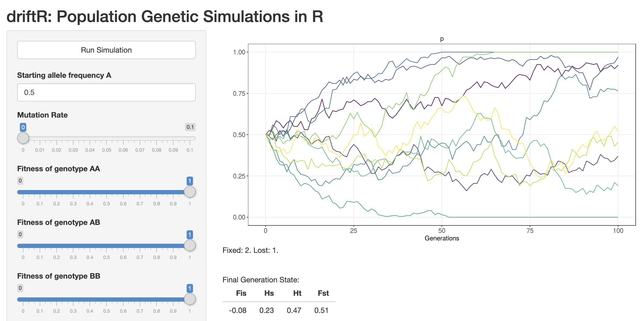This screenshot has width=644, height=321.
Task: Click the Hs column header
Action: [269, 293]
